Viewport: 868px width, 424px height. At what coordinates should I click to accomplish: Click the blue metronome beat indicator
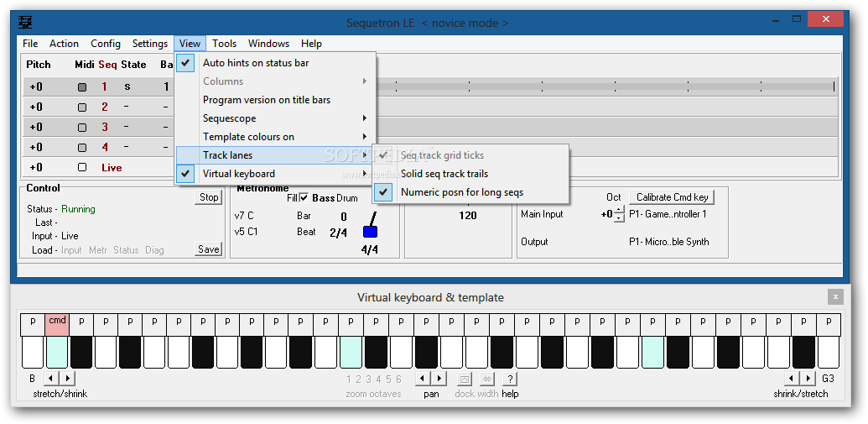point(370,232)
